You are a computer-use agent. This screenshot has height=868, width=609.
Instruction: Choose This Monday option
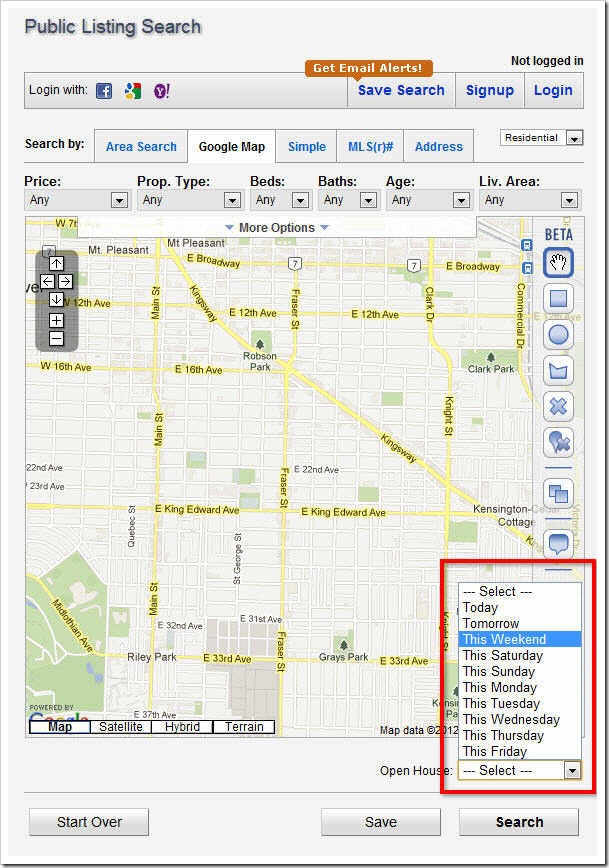pos(520,688)
